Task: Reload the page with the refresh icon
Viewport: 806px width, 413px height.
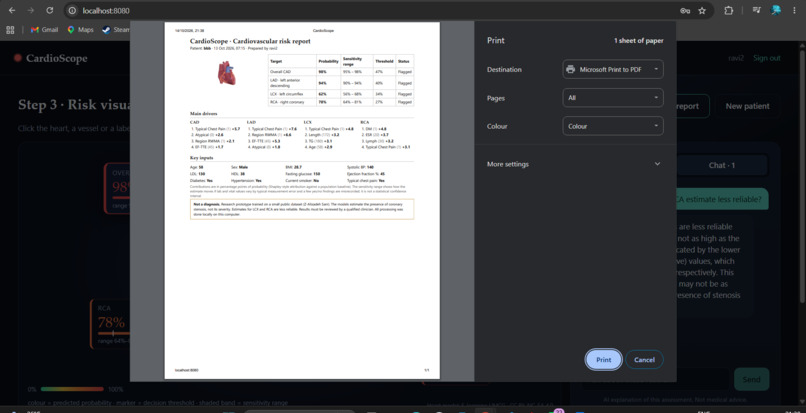Action: (x=49, y=10)
